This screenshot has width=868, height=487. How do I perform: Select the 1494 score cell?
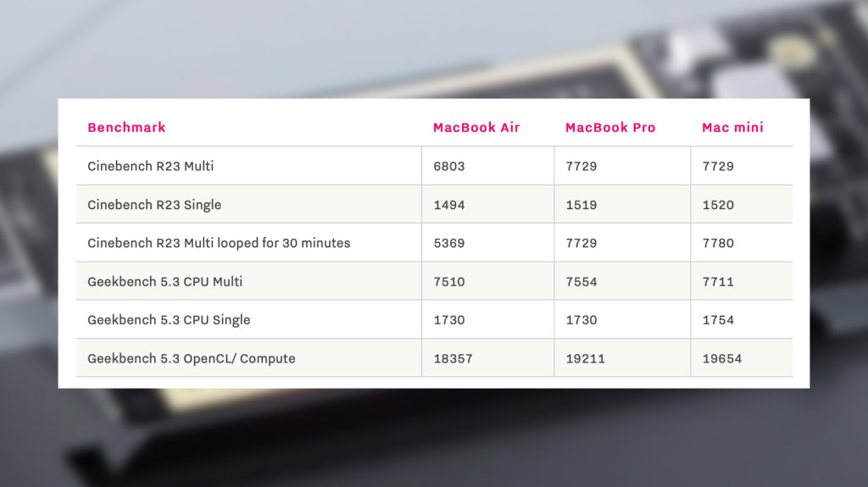pos(448,205)
